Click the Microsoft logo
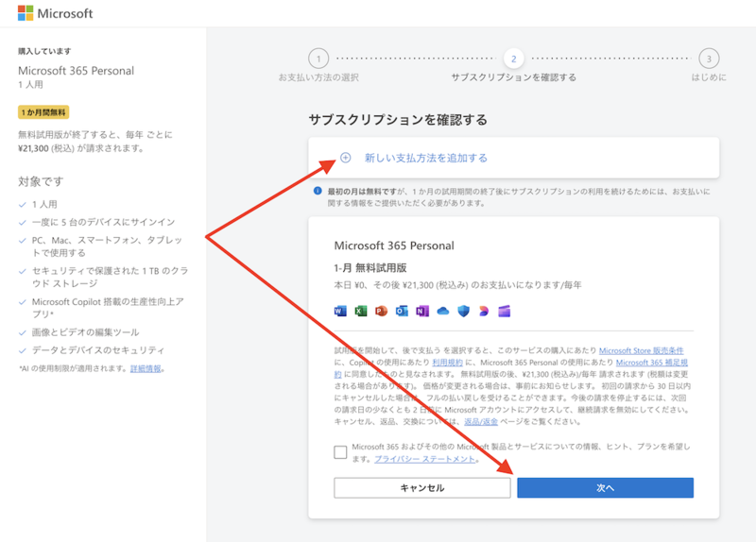The height and width of the screenshot is (542, 756). pyautogui.click(x=55, y=13)
